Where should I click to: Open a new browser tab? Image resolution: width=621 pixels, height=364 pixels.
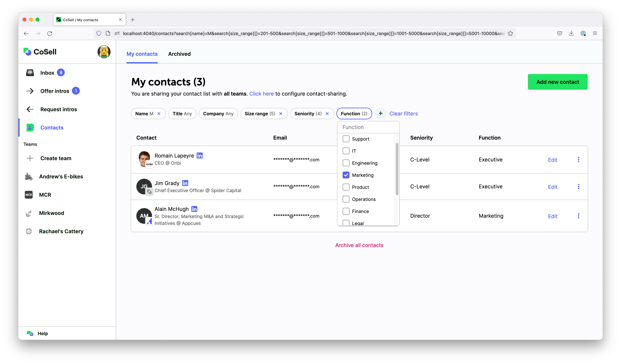tap(133, 20)
